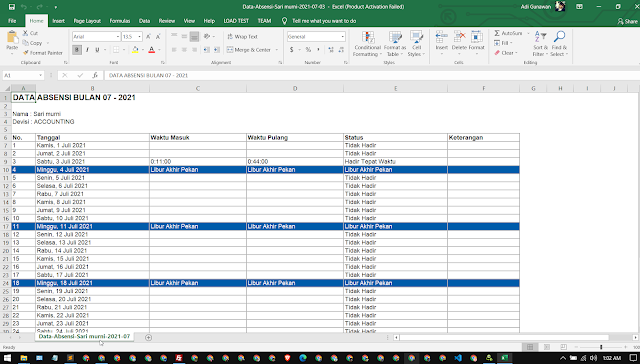Open Sort & Filter
The width and height of the screenshot is (640, 364).
coord(540,44)
